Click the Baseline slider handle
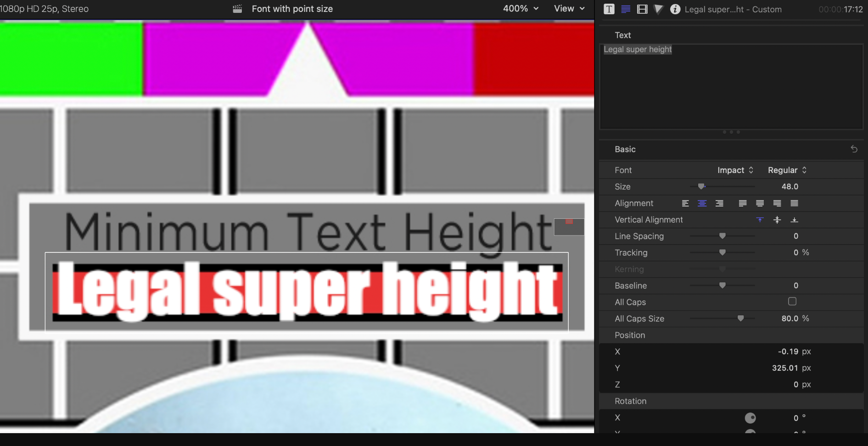 click(x=722, y=285)
